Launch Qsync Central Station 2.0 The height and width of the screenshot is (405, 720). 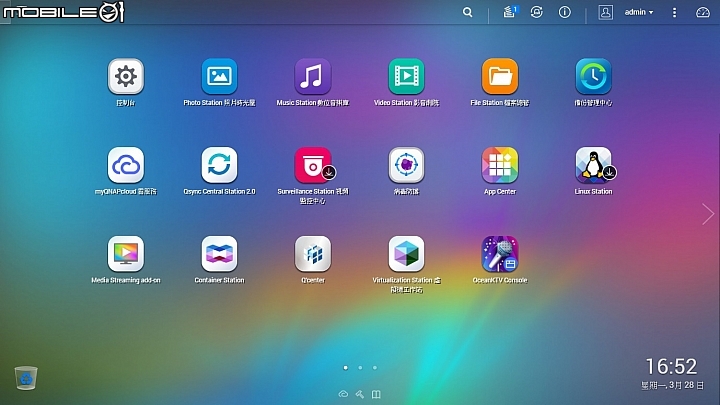219,165
